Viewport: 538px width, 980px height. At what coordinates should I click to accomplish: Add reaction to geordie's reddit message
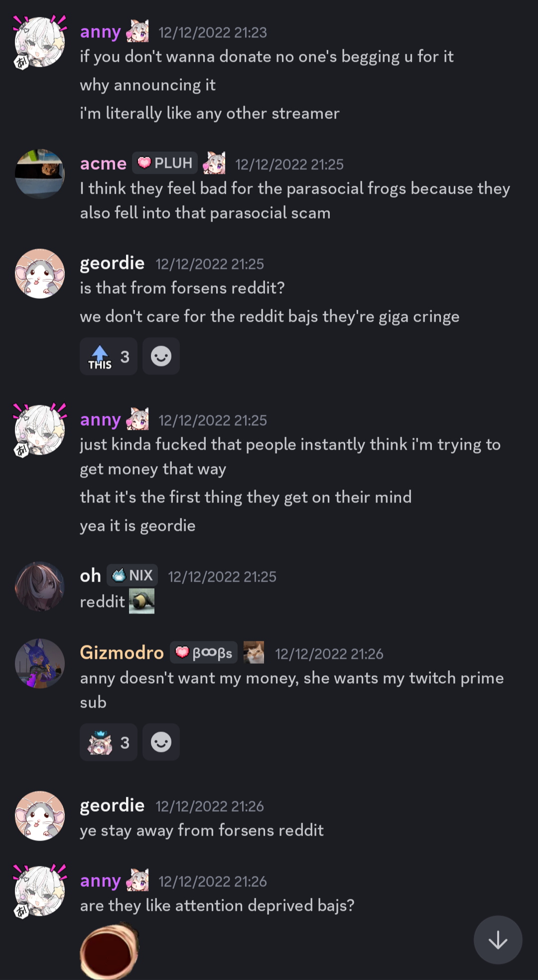coord(161,357)
